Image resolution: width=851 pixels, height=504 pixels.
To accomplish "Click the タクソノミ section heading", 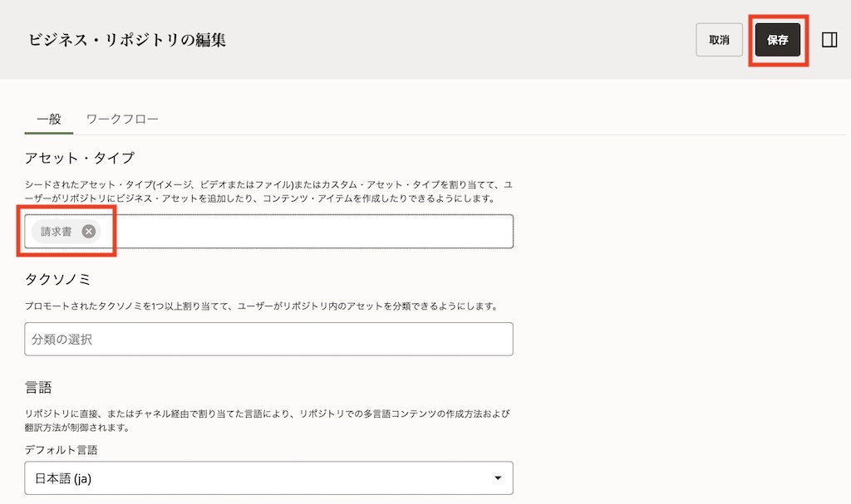I will (x=60, y=279).
